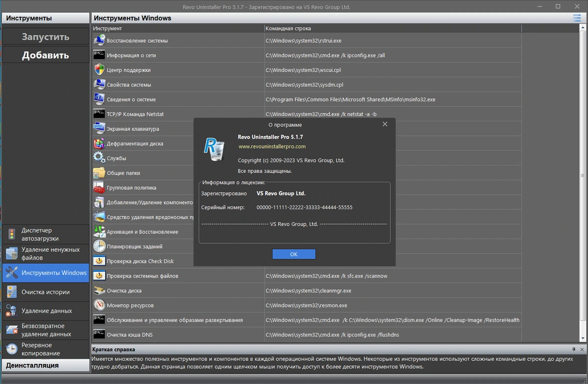
Task: Click the malware removal tool icon
Action: pos(99,217)
